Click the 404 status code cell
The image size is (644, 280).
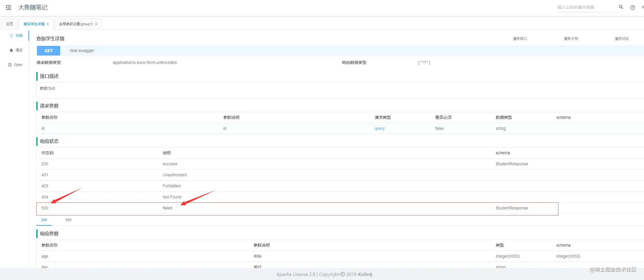pyautogui.click(x=45, y=197)
